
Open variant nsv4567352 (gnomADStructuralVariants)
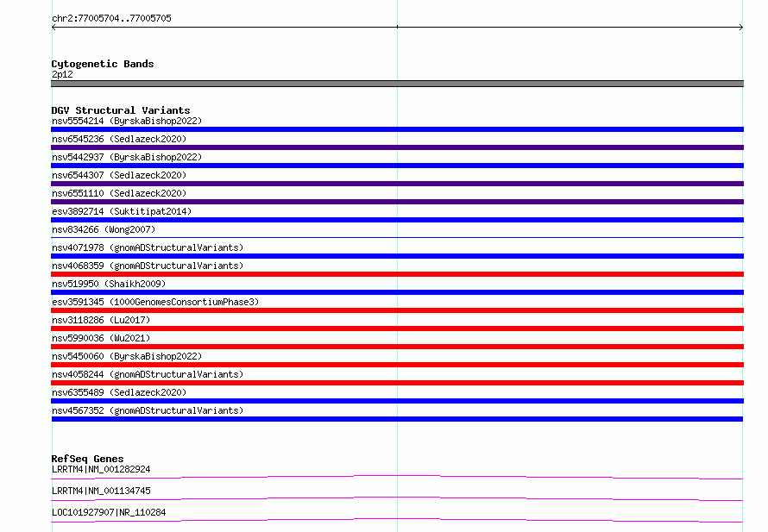pos(148,410)
